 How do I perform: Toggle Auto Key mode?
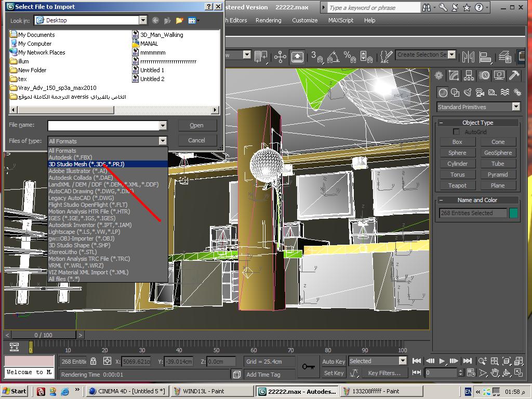tap(334, 362)
